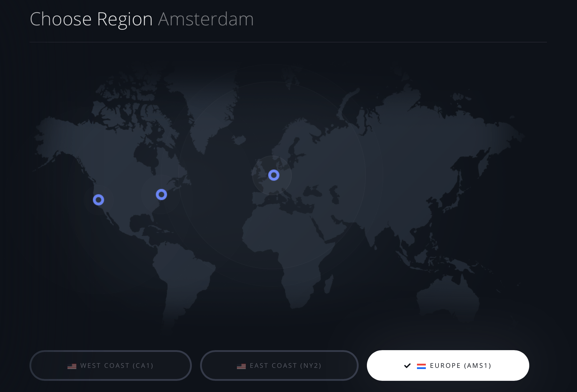Viewport: 577px width, 392px height.
Task: Click the US flag beside West Coast
Action: pyautogui.click(x=72, y=366)
